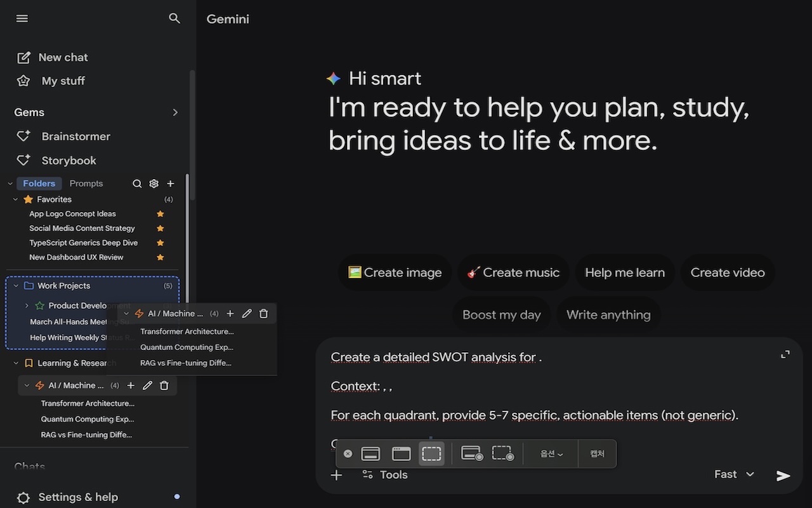The width and height of the screenshot is (812, 508).
Task: Choose the Create video chip
Action: 728,272
